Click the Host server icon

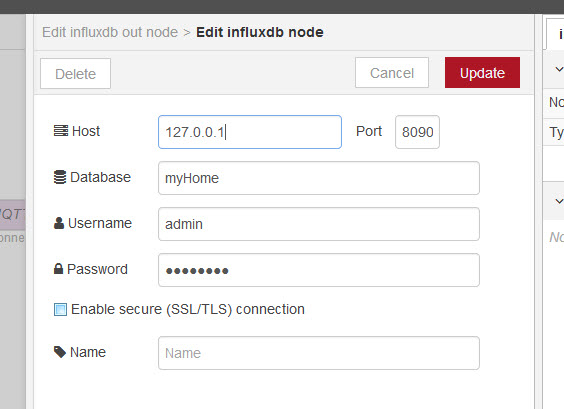point(61,131)
